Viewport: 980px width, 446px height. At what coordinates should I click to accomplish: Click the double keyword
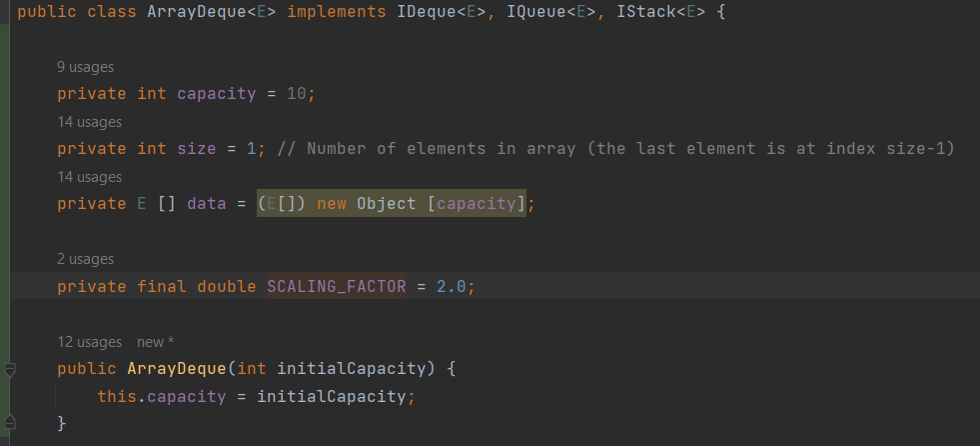tap(227, 286)
